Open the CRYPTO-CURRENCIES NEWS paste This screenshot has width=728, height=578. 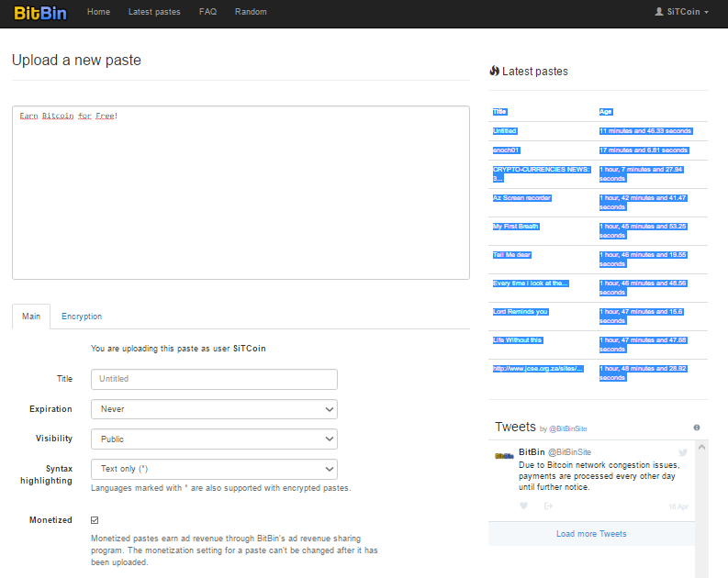(542, 173)
